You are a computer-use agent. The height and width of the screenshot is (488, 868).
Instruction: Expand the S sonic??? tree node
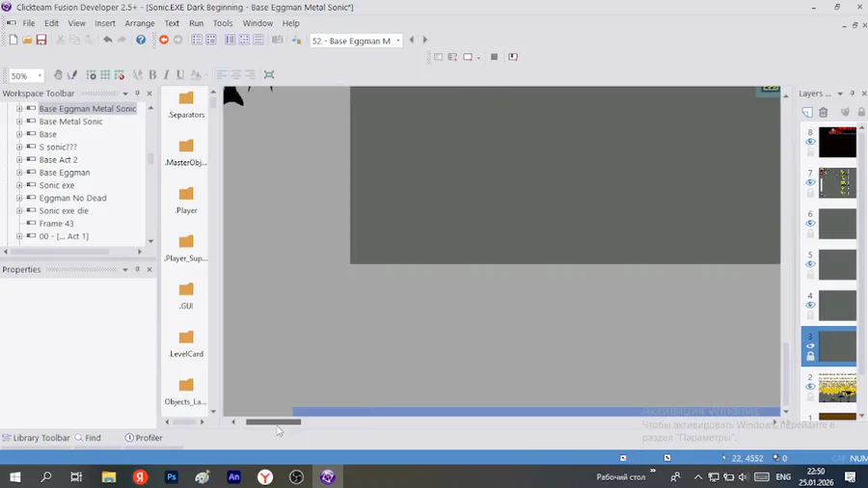coord(19,148)
